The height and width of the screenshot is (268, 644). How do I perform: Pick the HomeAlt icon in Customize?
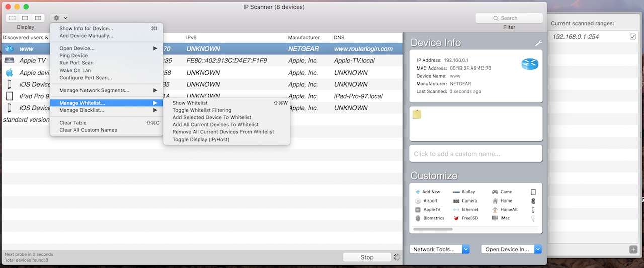tap(495, 209)
